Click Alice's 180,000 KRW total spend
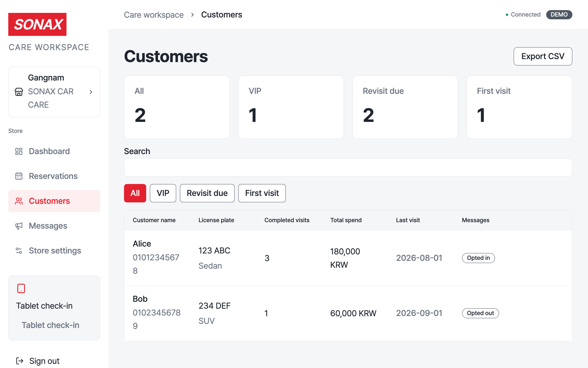Viewport: 588px width, 368px height. [345, 258]
